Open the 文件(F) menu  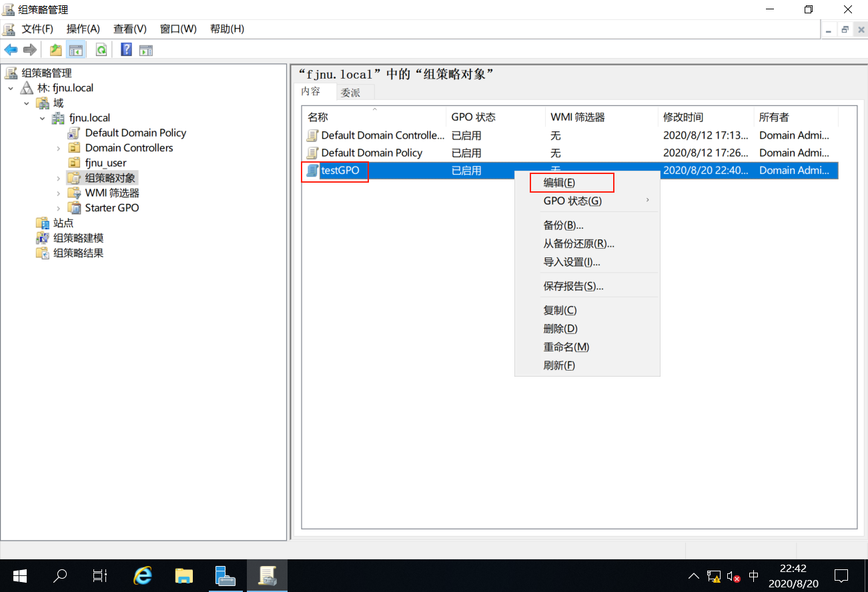point(37,29)
